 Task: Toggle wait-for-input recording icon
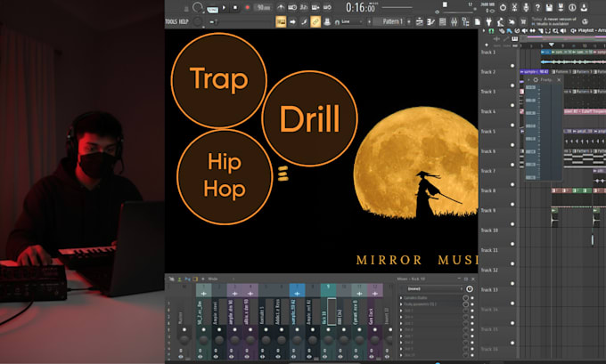[292, 7]
